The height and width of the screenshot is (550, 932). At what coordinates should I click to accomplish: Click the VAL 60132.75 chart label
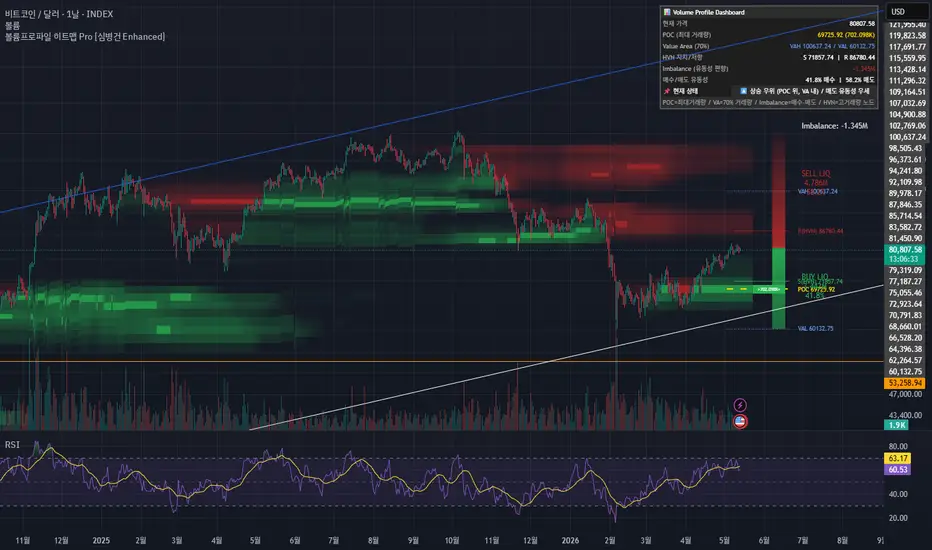[x=816, y=328]
